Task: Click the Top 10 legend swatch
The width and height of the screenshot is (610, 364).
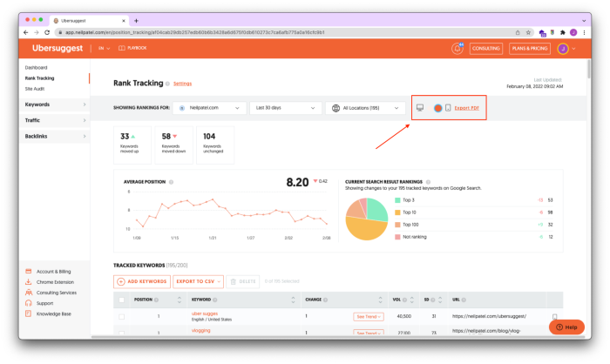Action: 397,212
